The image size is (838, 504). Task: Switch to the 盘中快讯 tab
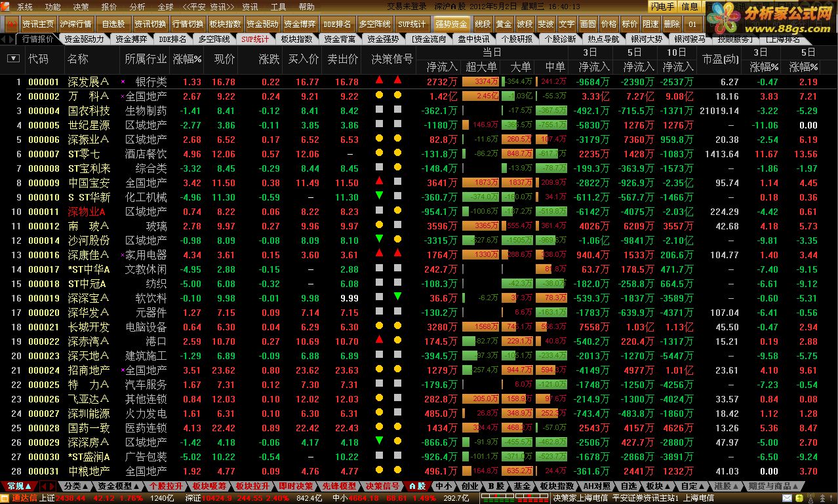tap(473, 39)
